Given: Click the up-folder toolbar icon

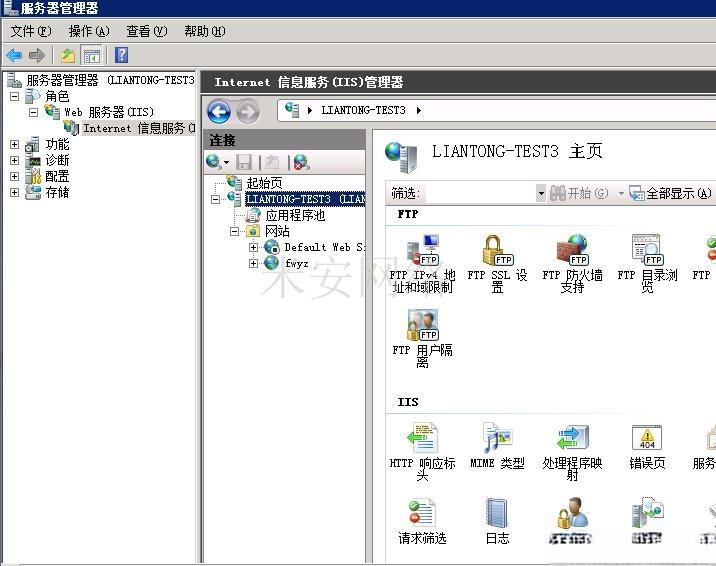Looking at the screenshot, I should pos(68,56).
